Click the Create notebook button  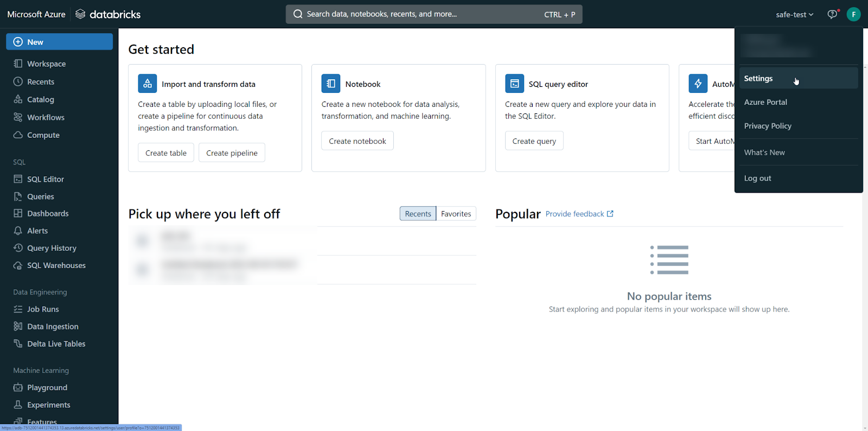pyautogui.click(x=358, y=141)
